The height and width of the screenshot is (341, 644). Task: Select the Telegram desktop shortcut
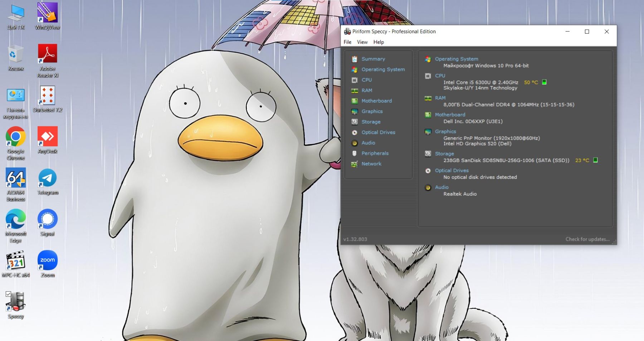pos(48,182)
